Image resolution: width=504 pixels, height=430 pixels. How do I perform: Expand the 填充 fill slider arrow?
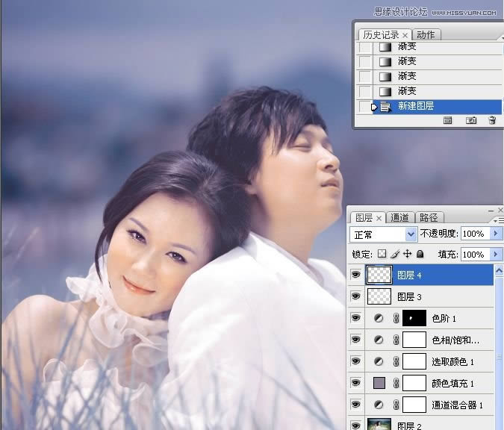pyautogui.click(x=494, y=254)
